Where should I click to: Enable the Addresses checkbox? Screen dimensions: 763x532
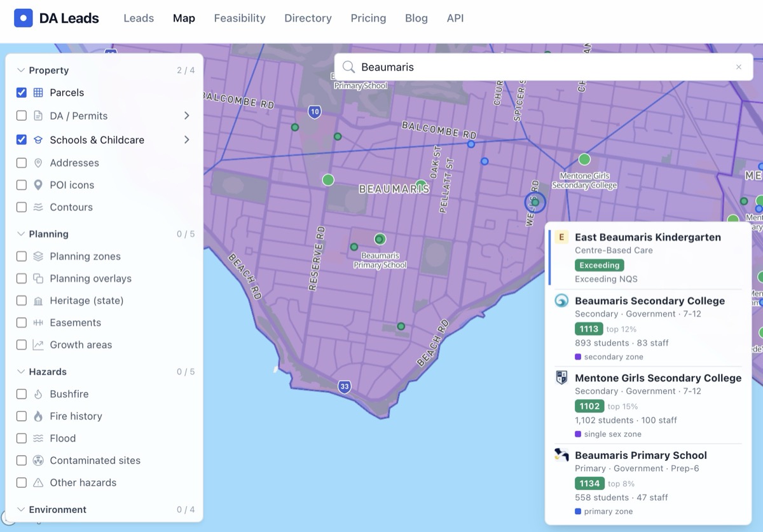click(x=22, y=163)
